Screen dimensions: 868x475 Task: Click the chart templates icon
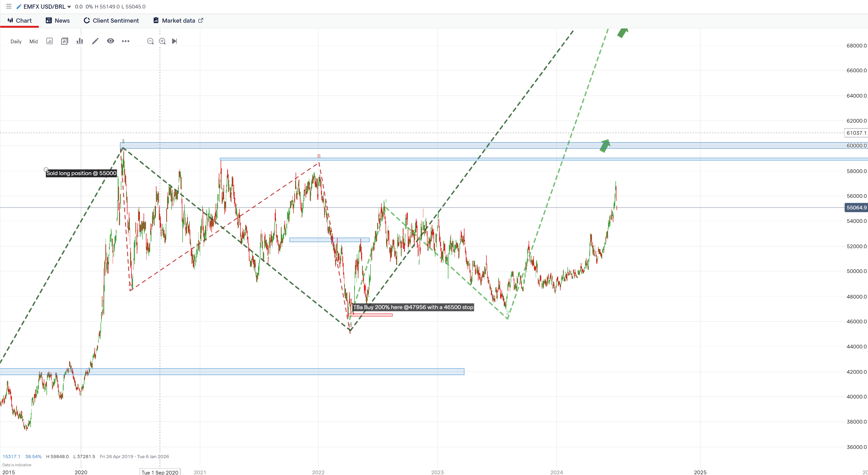click(64, 41)
